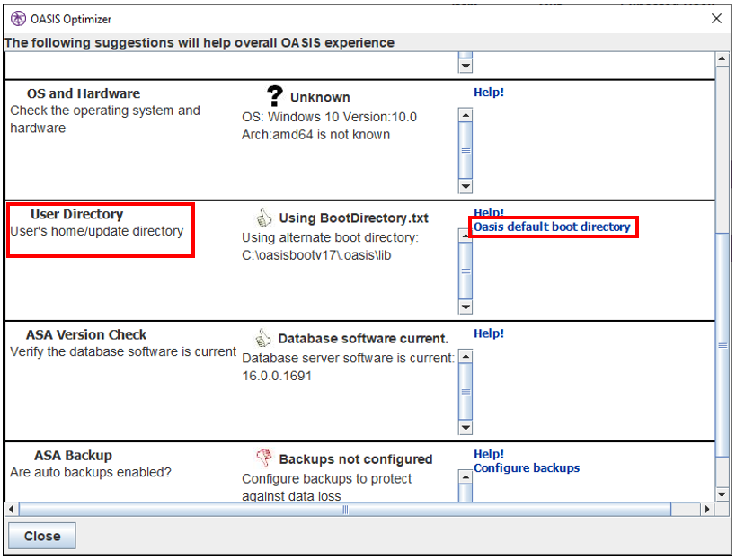Click the "Using BootDirectory.txt" status text
Screen dimensions: 736x560
(x=354, y=218)
